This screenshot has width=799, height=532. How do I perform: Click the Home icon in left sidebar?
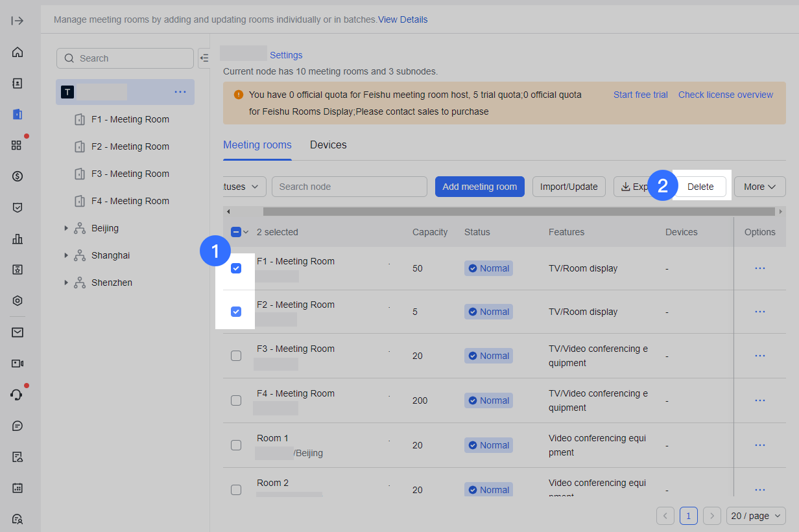point(18,52)
